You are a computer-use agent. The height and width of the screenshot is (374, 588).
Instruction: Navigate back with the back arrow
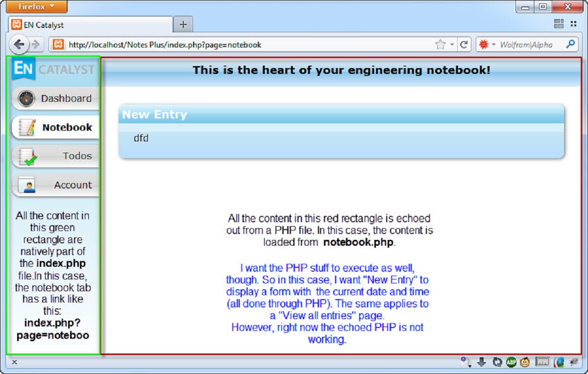(x=19, y=44)
